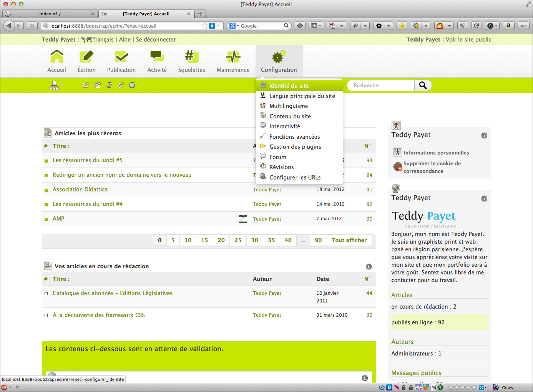Click the info icon beside Vos articles en cours
This screenshot has width=533, height=392.
point(369,266)
